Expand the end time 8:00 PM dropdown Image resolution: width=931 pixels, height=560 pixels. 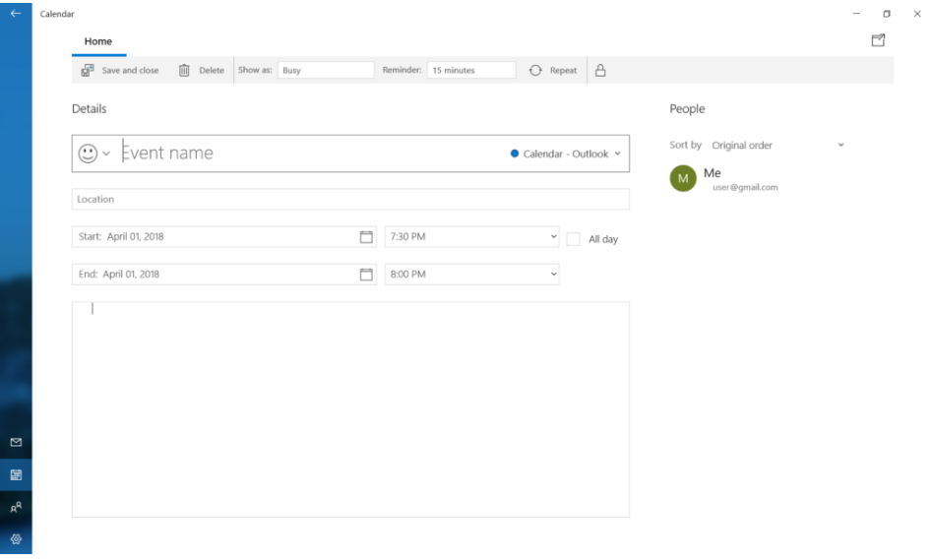click(x=471, y=275)
